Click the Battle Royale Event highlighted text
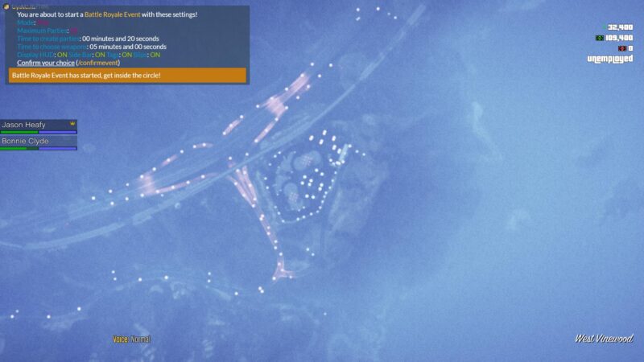The image size is (644, 362). click(x=112, y=14)
